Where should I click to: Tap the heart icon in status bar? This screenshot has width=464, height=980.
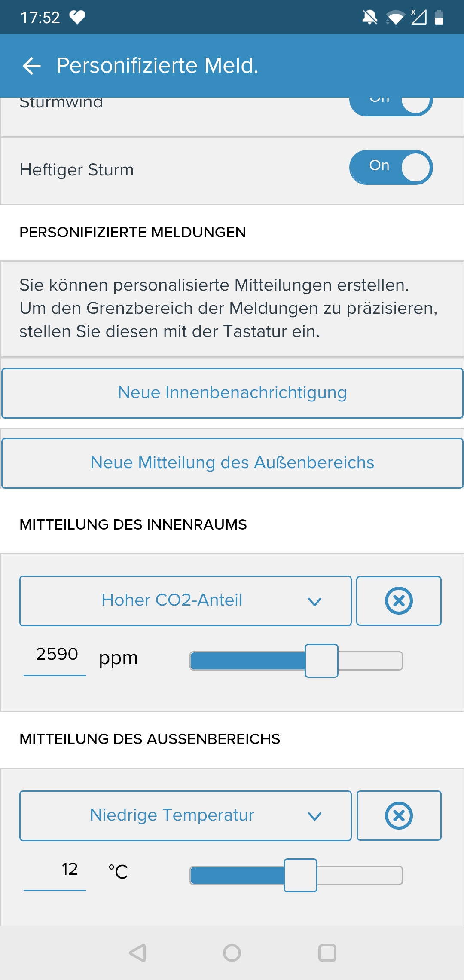78,18
